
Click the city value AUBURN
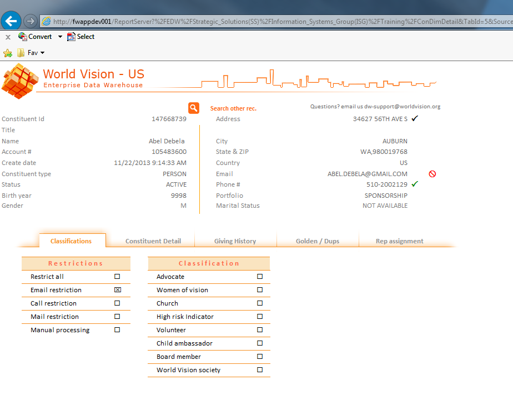395,141
